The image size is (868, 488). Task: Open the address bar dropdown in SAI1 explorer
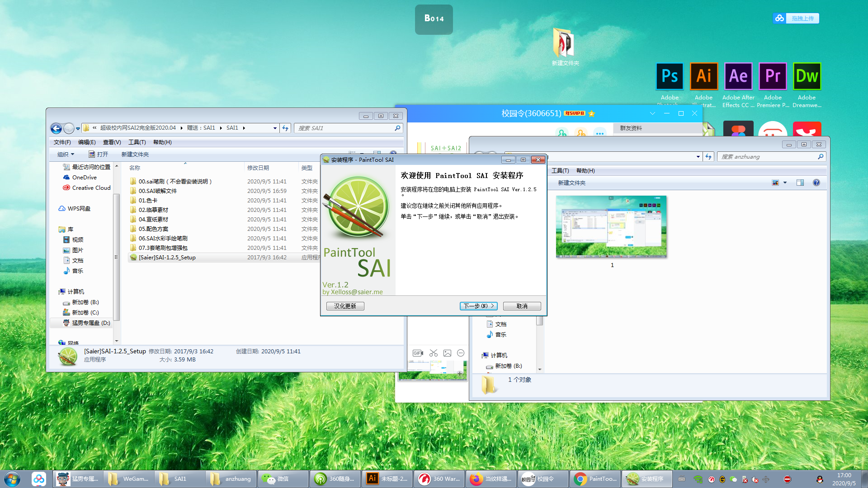point(274,128)
